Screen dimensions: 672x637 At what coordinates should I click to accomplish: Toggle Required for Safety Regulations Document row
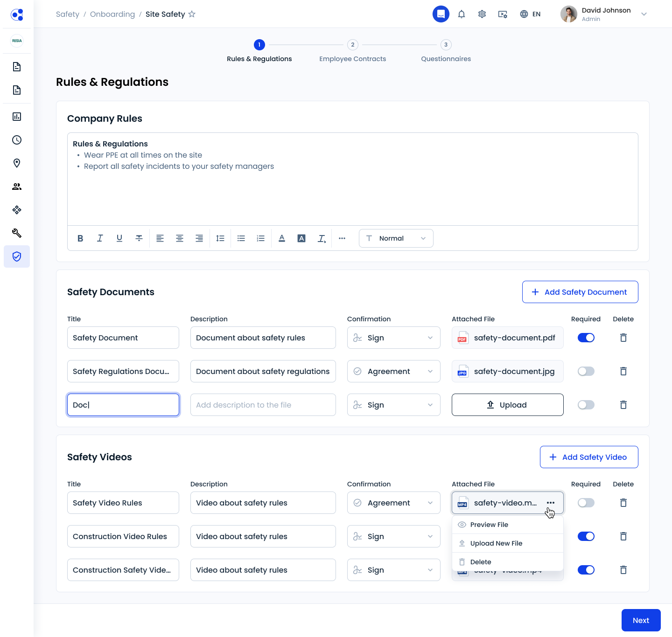tap(586, 371)
